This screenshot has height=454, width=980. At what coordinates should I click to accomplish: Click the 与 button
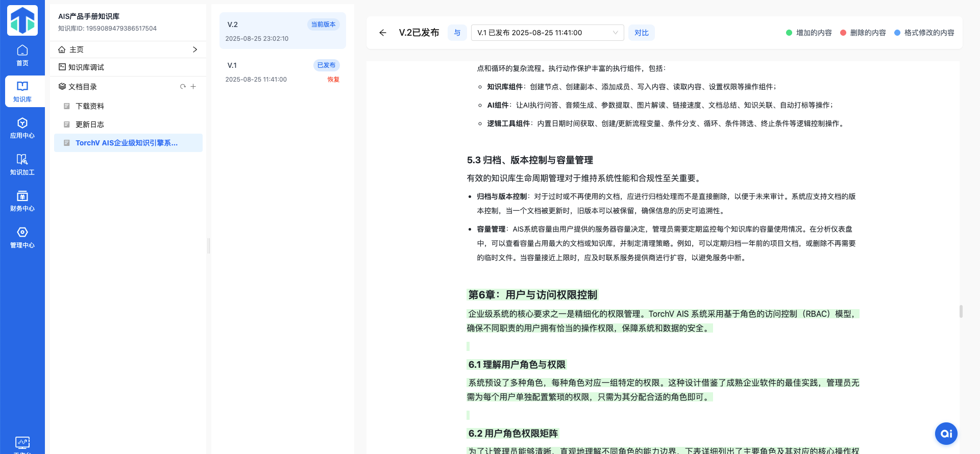pyautogui.click(x=457, y=33)
